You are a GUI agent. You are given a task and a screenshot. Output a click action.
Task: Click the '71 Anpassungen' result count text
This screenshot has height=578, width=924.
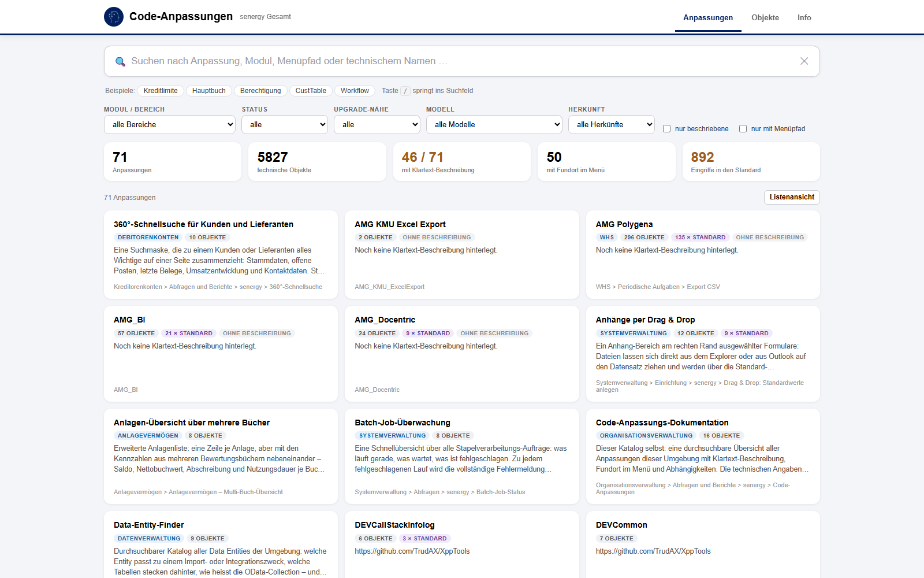[x=130, y=198]
